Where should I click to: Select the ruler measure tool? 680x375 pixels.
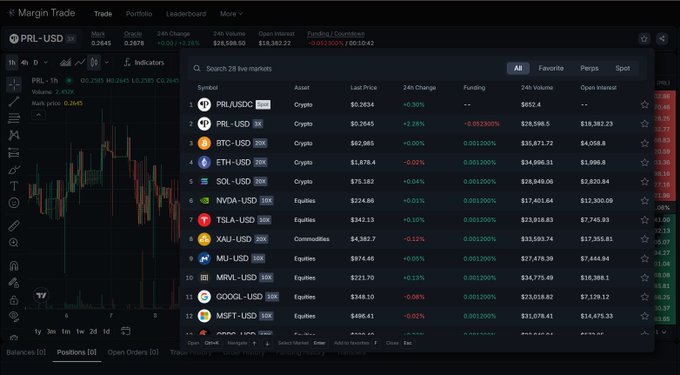[x=14, y=225]
